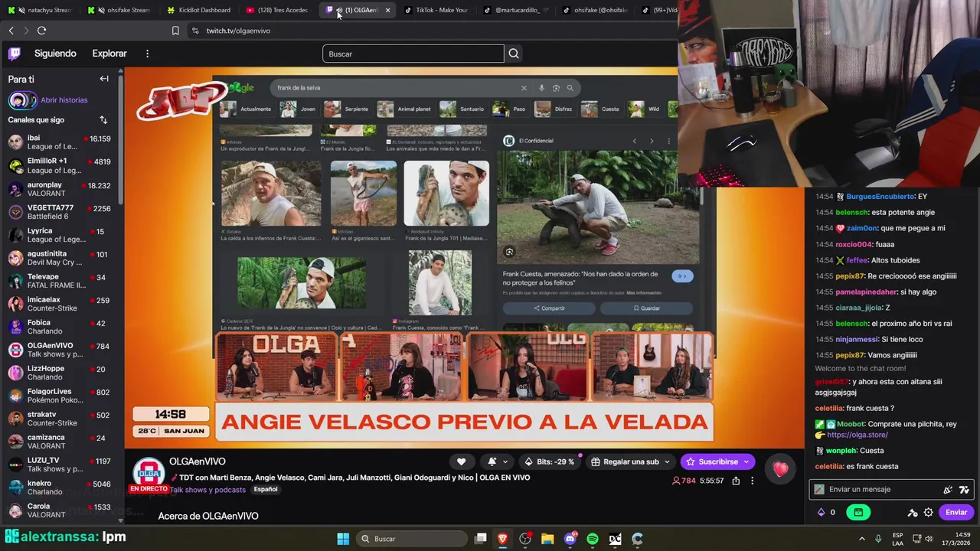Open stream options three-dot menu
The width and height of the screenshot is (980, 551).
[752, 481]
